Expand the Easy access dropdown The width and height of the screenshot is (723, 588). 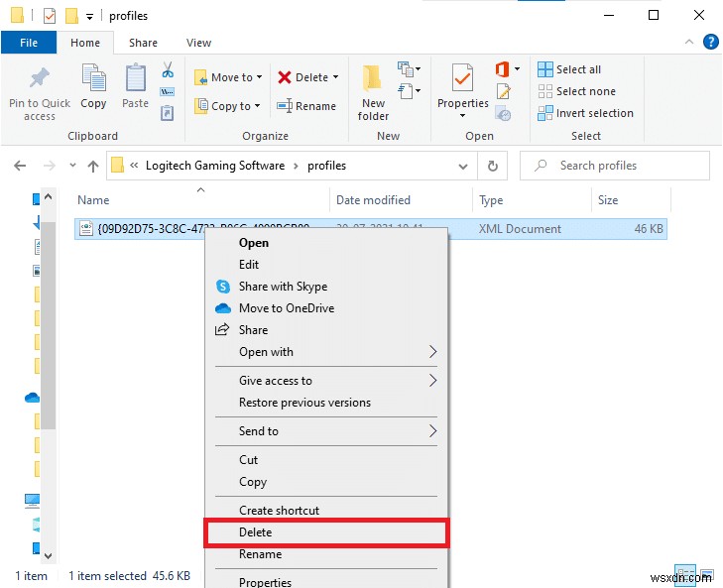point(409,91)
